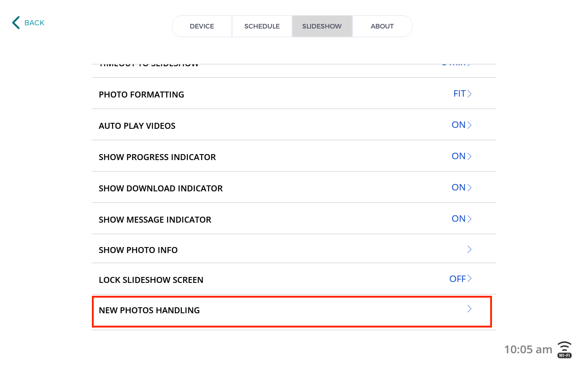Click the 10:05 am clock

[528, 350]
